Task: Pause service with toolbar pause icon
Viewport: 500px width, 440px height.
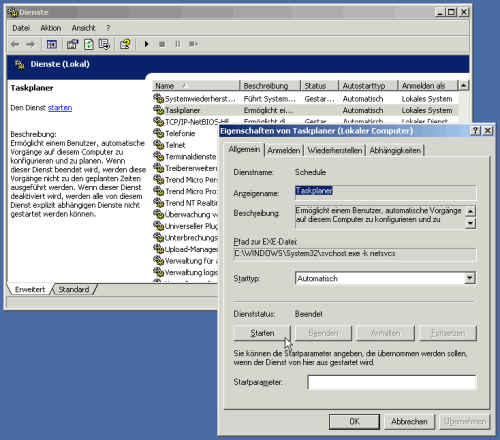Action: 178,44
